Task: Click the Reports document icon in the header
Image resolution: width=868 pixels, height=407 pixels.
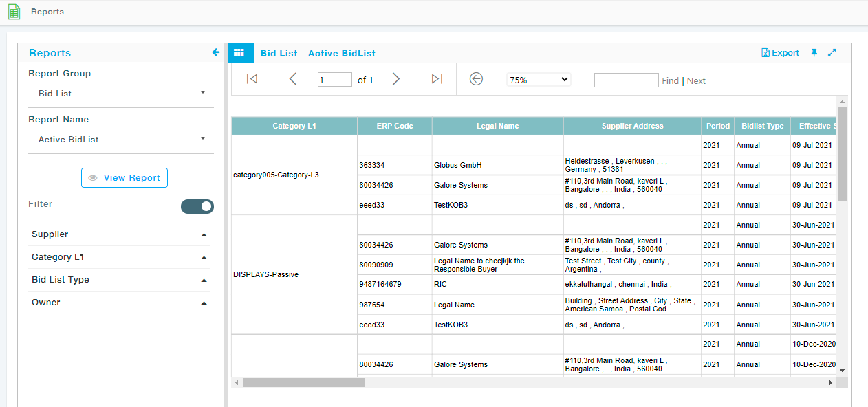Action: pos(14,12)
